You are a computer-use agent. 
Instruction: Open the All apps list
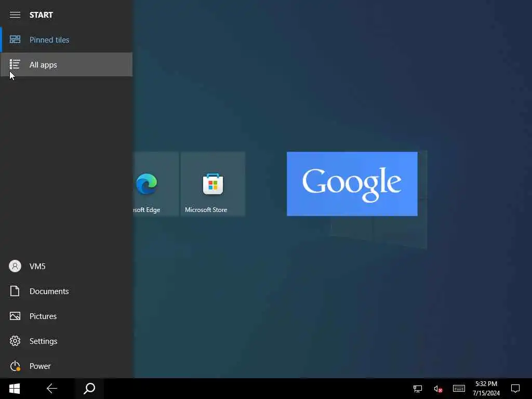[x=66, y=64]
